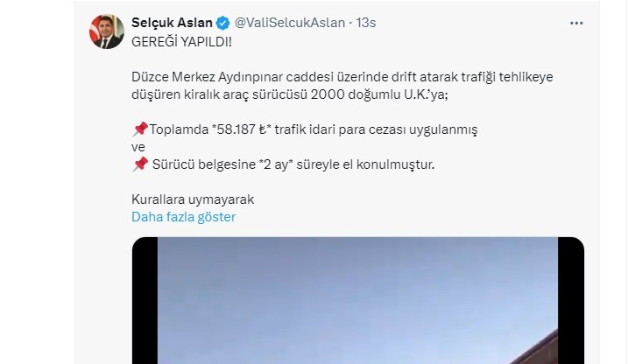Open Selçuk Aslan's profile avatar

(107, 31)
